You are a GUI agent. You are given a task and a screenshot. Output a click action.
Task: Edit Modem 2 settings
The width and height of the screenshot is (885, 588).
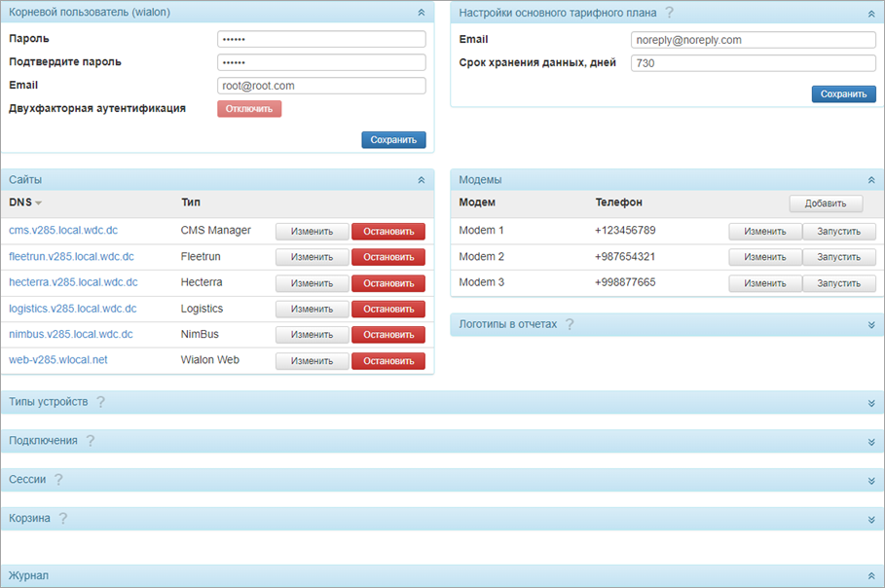point(765,257)
